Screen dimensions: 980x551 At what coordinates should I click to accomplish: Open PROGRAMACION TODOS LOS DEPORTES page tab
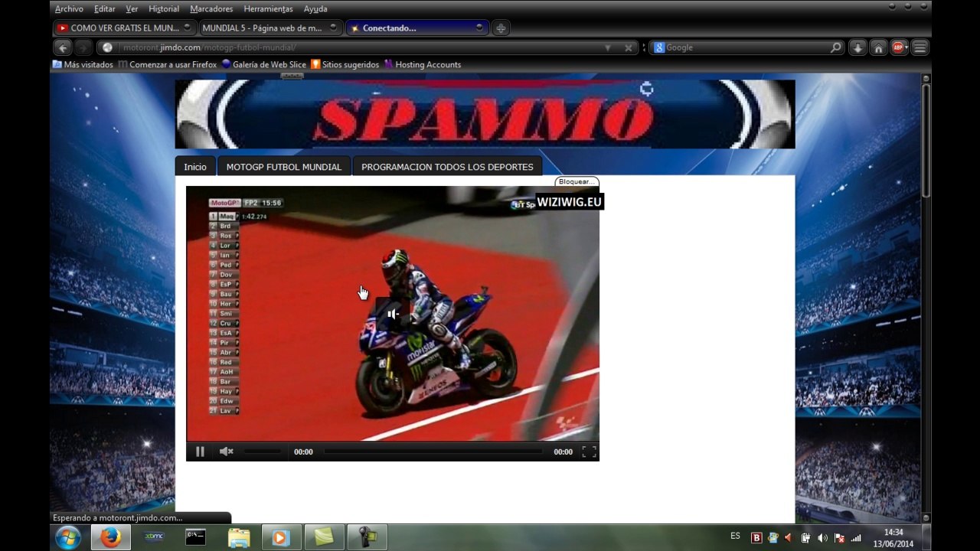(x=447, y=167)
